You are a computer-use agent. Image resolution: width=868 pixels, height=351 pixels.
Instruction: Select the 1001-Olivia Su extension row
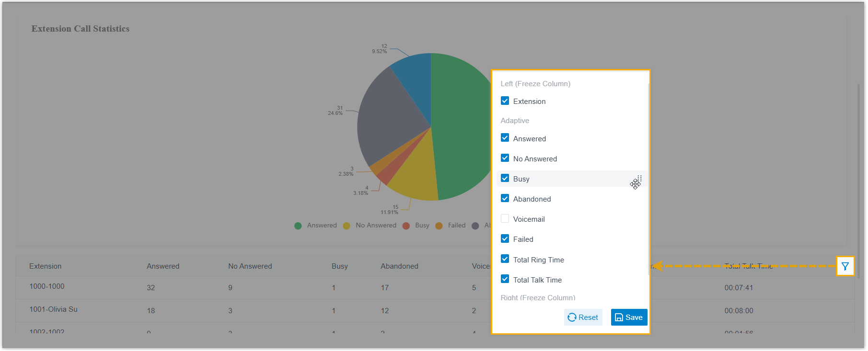(53, 310)
